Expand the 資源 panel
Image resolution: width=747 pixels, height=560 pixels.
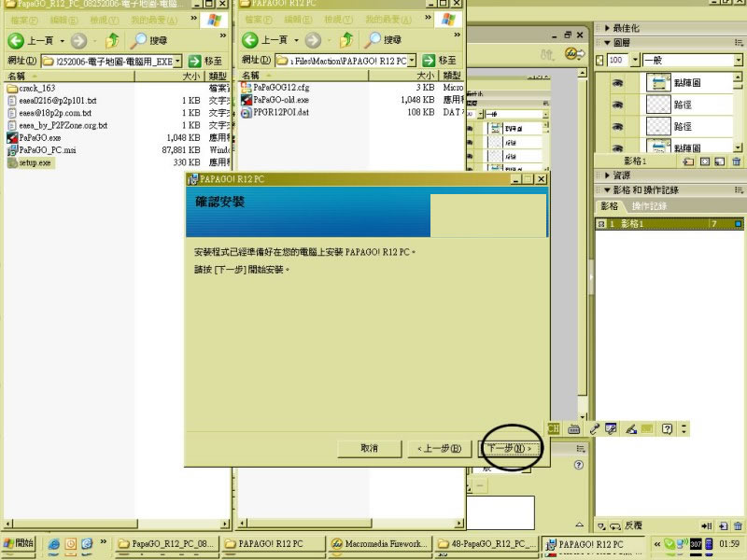pyautogui.click(x=607, y=175)
